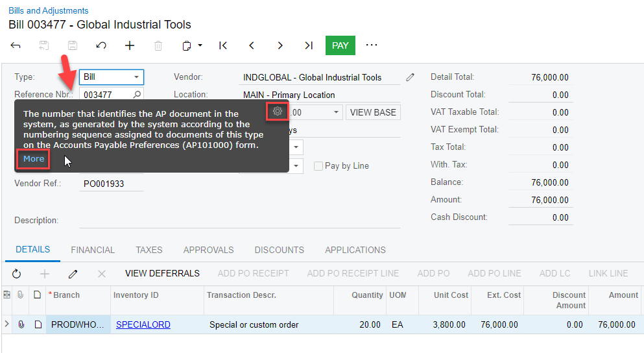Go to the last record

click(x=309, y=45)
